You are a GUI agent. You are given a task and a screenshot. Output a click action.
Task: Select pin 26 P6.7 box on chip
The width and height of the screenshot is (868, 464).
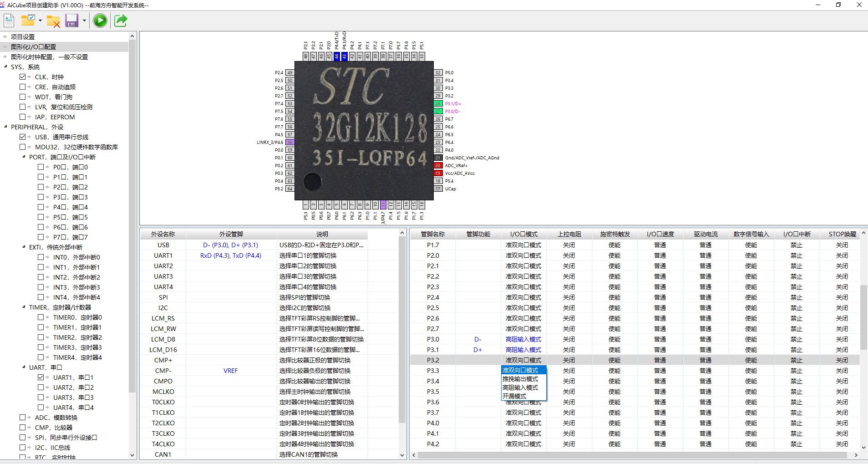point(438,119)
